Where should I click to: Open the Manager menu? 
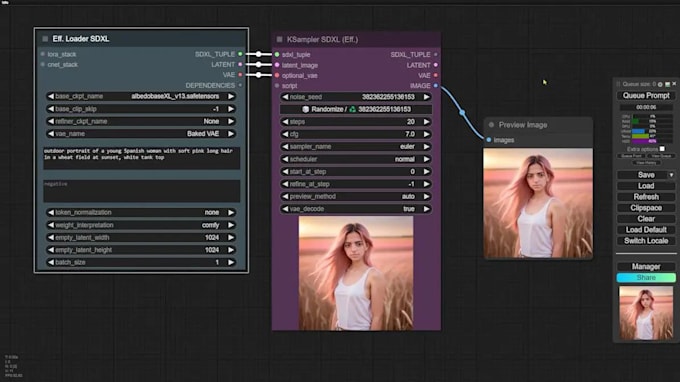click(x=646, y=267)
